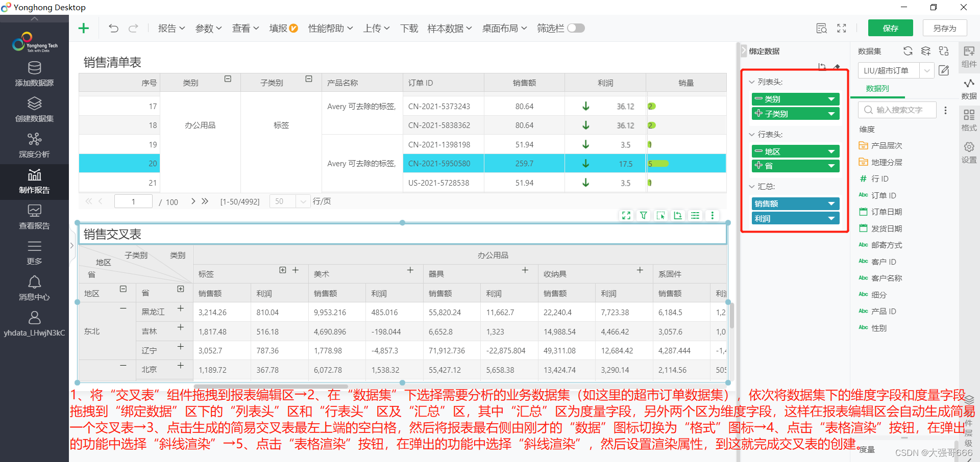Screen dimensions: 980x462
Task: Swap row and column headers in binding
Action: click(x=822, y=66)
